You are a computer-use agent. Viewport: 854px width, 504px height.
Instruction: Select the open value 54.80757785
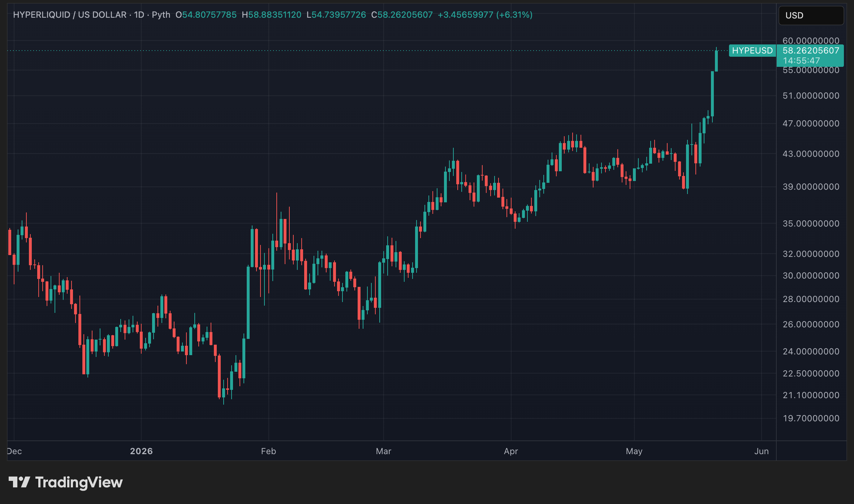point(210,15)
